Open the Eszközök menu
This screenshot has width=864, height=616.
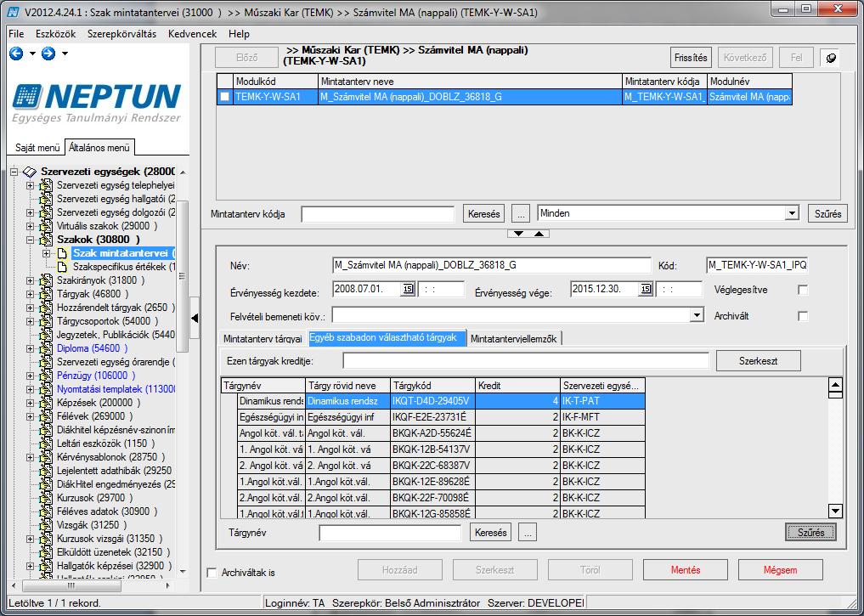tap(56, 34)
